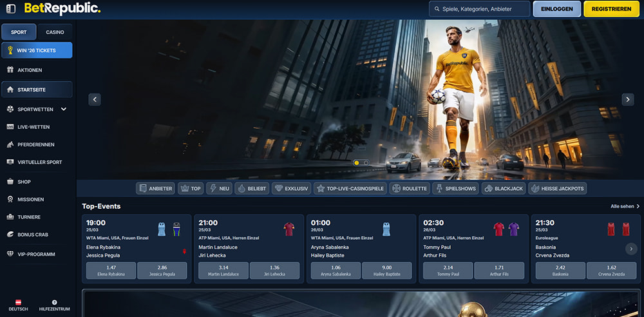644x317 pixels.
Task: Click the Registrieren button
Action: [x=611, y=9]
